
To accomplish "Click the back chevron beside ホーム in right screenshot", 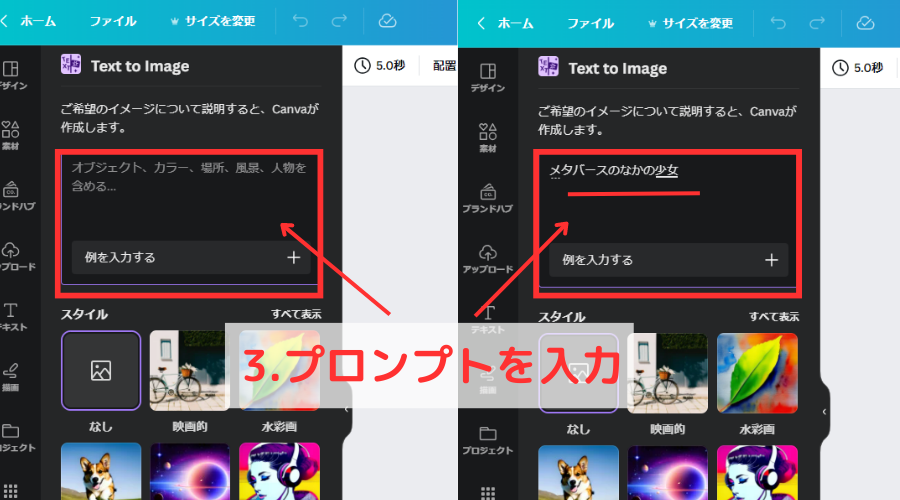I will click(x=482, y=23).
